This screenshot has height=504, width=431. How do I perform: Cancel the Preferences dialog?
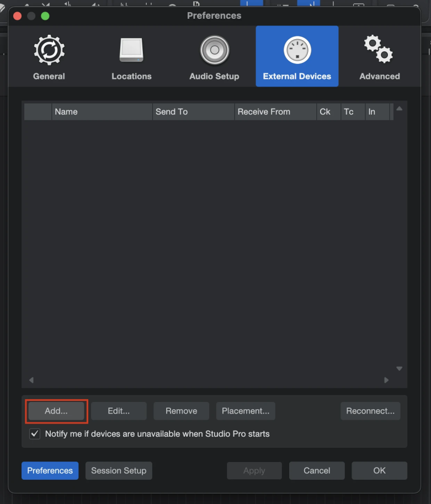pyautogui.click(x=317, y=470)
